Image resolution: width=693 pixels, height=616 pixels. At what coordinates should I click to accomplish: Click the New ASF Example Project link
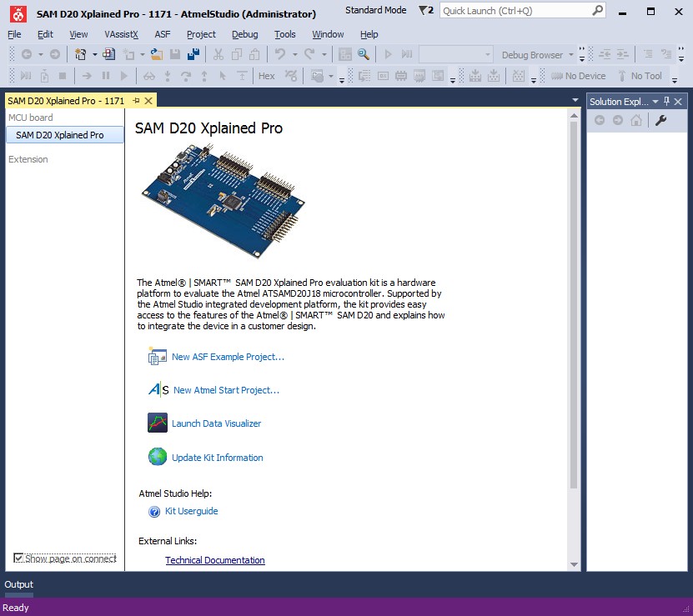[228, 357]
